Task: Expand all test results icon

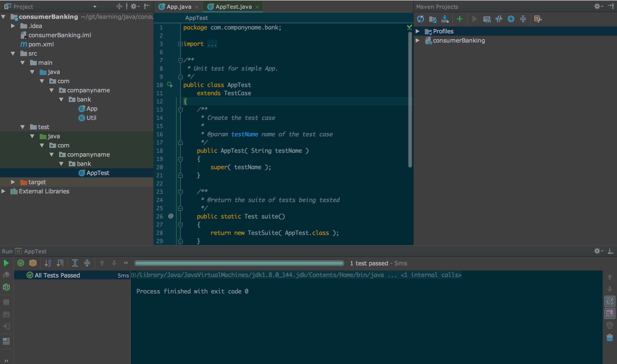Action: coord(75,263)
